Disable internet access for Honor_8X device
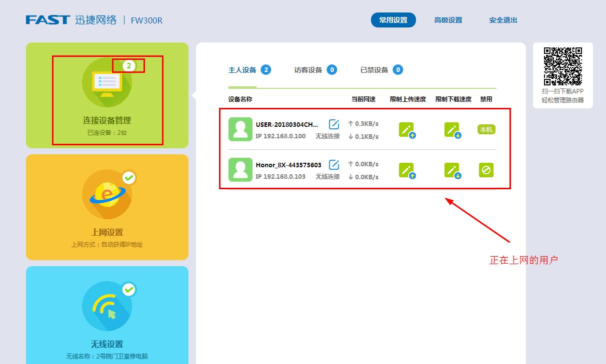This screenshot has width=606, height=364. click(x=485, y=170)
